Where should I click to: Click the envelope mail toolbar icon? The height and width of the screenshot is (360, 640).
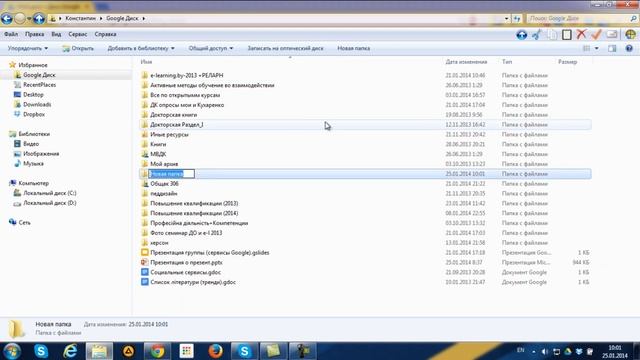point(611,35)
